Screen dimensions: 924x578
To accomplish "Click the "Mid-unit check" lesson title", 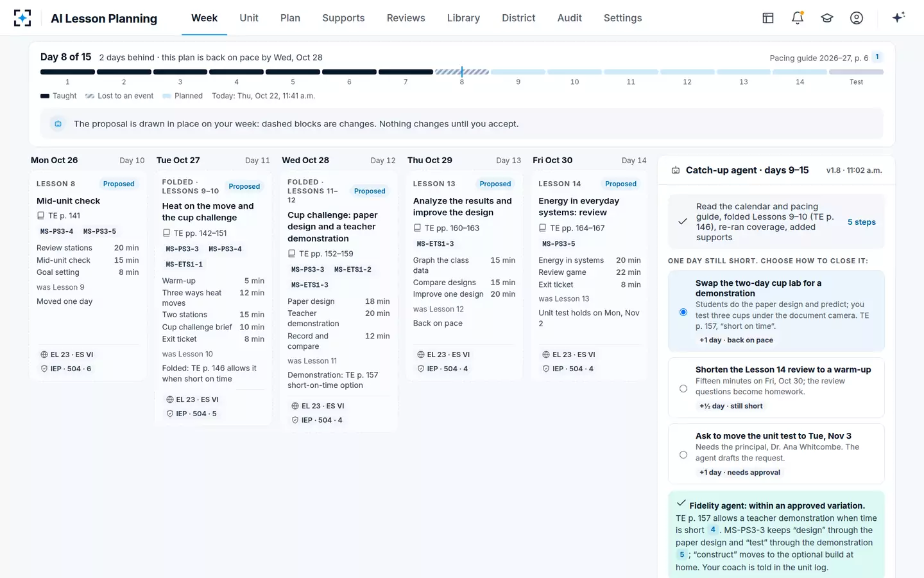I will click(x=69, y=201).
